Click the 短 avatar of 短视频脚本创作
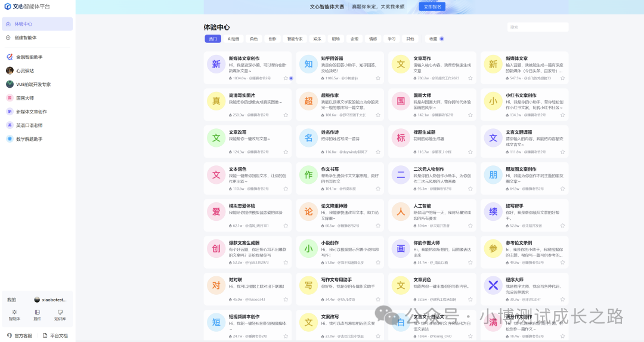 point(216,322)
